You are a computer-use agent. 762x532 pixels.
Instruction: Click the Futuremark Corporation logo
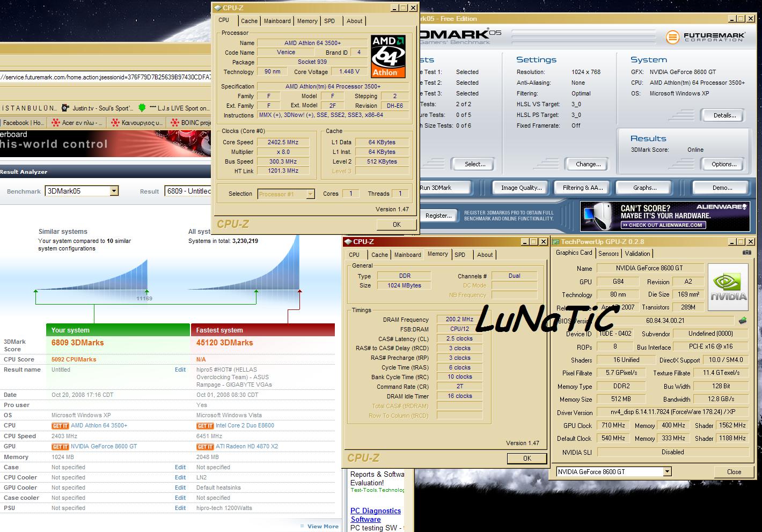pyautogui.click(x=706, y=37)
